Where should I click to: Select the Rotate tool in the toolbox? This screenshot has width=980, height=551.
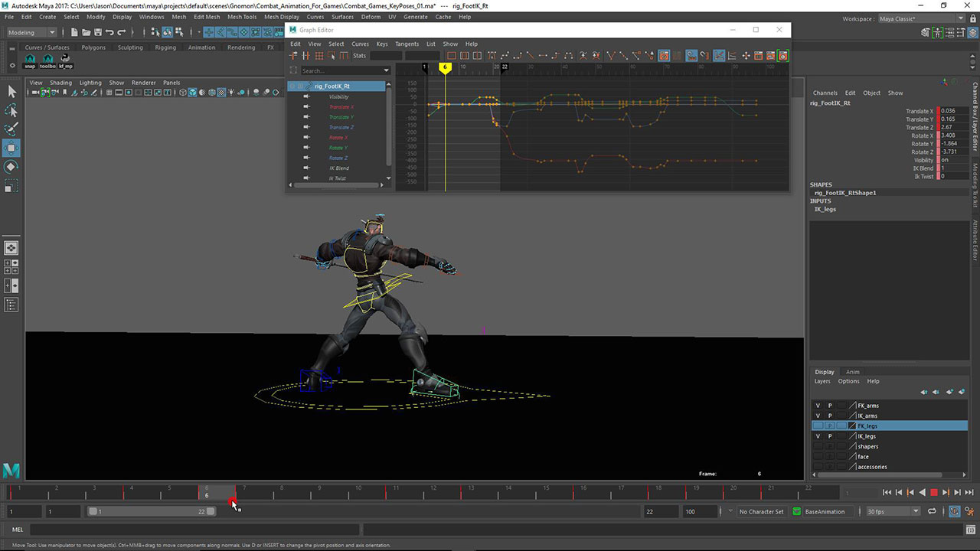(11, 167)
